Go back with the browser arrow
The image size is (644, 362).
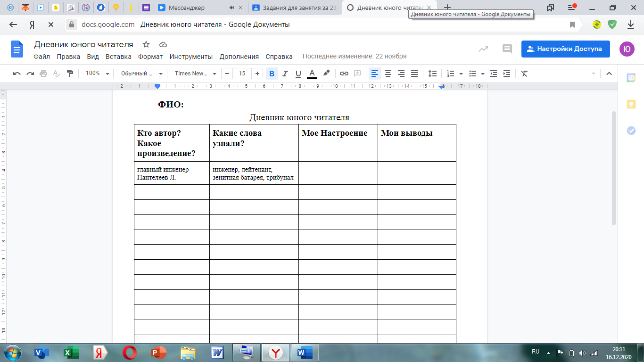pos(13,25)
